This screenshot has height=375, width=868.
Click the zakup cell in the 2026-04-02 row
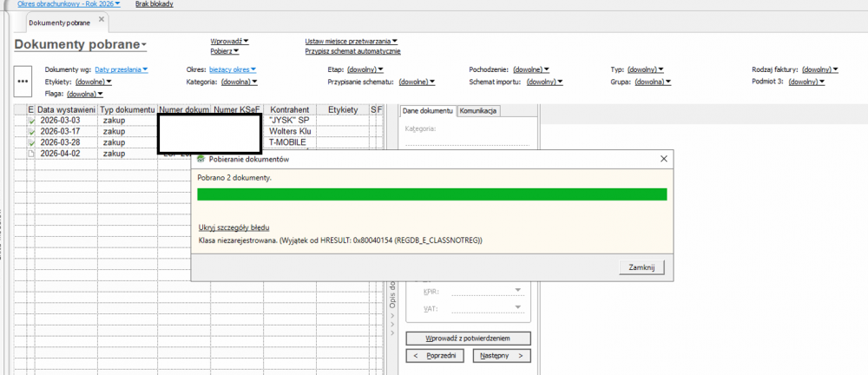click(x=128, y=154)
